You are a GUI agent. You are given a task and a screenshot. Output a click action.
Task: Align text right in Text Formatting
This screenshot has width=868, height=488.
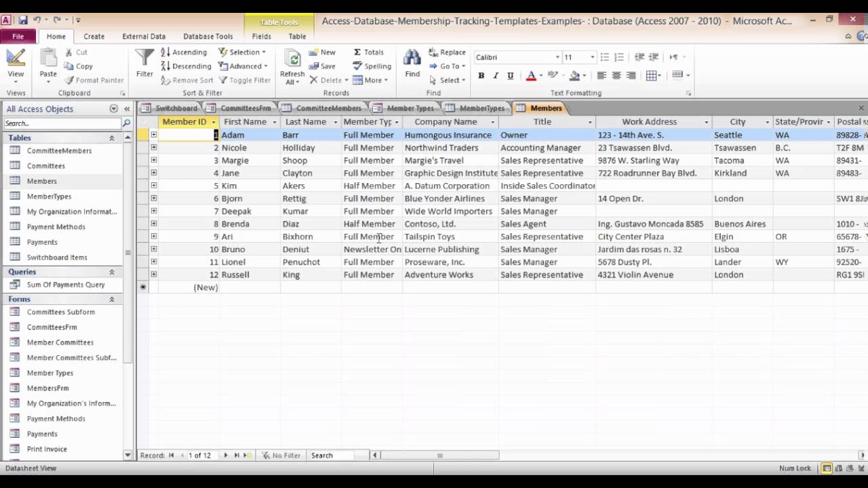631,76
